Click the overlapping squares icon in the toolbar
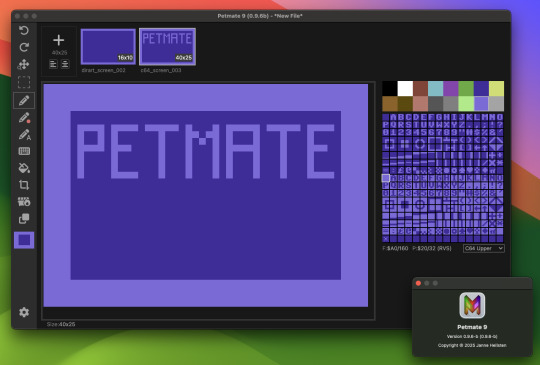Screen dimensions: 540x365 (x=24, y=219)
